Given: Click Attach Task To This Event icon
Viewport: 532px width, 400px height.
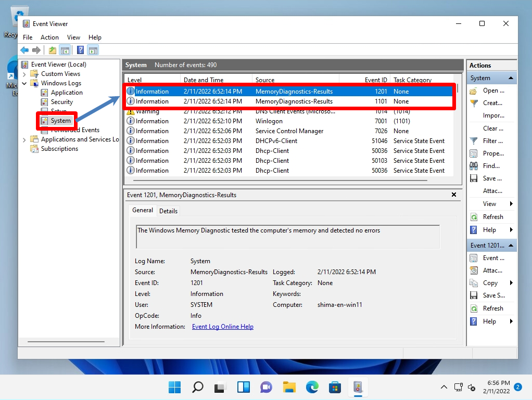Looking at the screenshot, I should coord(474,270).
